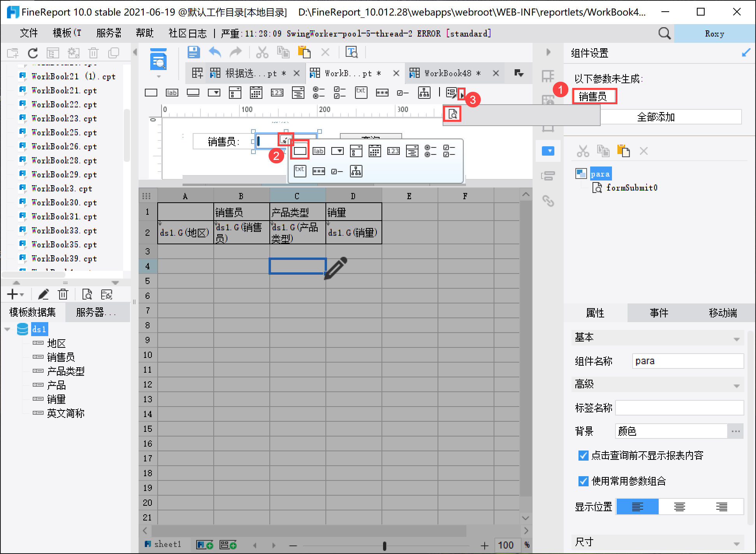Click the search magnifier icon near Roxy
This screenshot has width=756, height=554.
point(664,33)
